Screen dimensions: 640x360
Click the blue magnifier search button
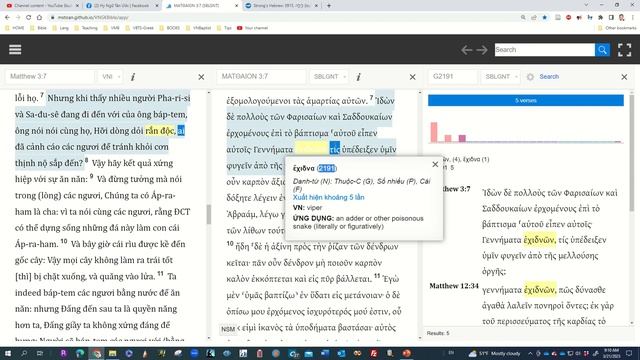(602, 50)
